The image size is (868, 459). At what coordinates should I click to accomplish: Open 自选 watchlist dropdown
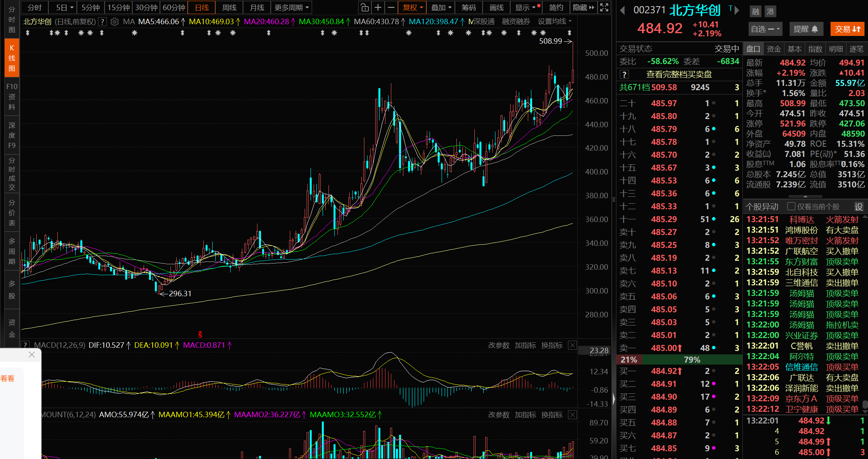click(765, 29)
